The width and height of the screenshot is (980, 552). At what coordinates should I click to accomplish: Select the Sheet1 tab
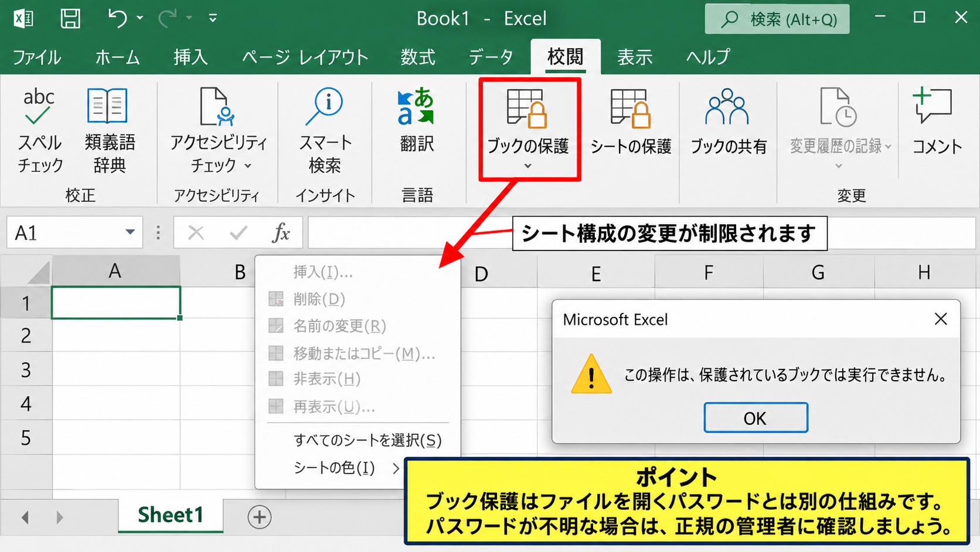[x=171, y=515]
